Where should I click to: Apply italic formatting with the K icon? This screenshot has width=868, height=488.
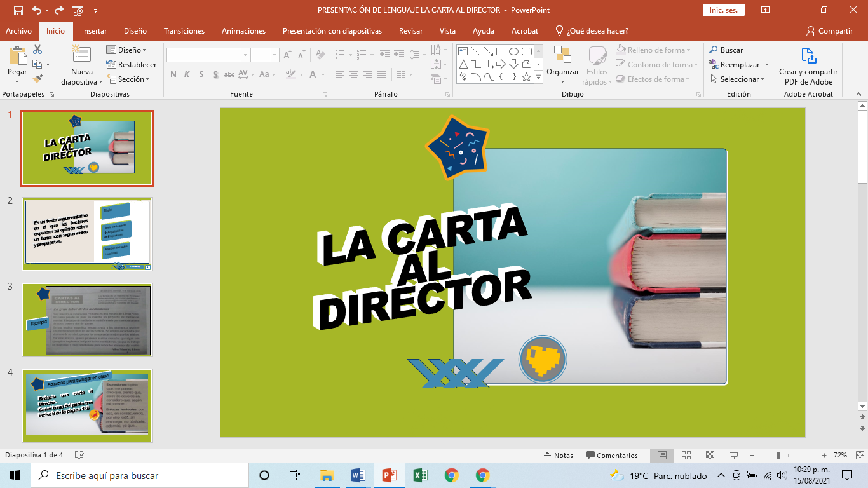tap(187, 74)
